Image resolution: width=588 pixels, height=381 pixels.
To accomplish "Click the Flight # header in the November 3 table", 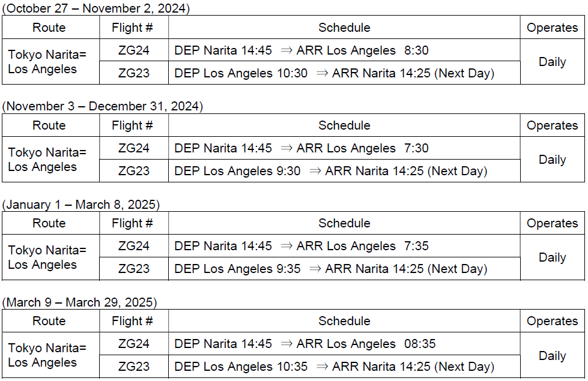I will click(x=133, y=125).
